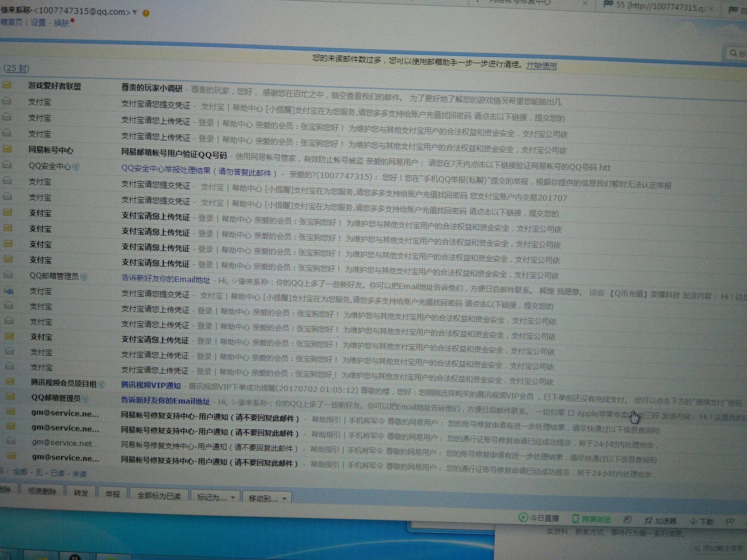Click the 转发 button
The image size is (747, 560).
[81, 492]
